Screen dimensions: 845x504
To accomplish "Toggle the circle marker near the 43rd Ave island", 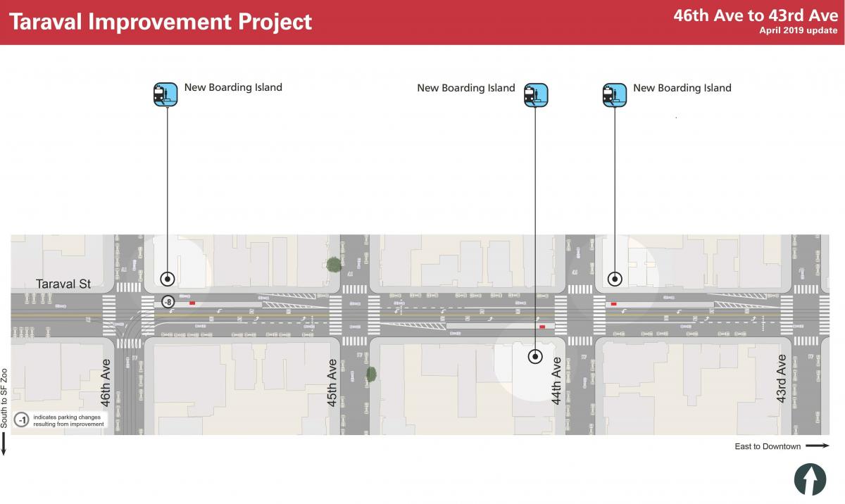I will (x=613, y=279).
